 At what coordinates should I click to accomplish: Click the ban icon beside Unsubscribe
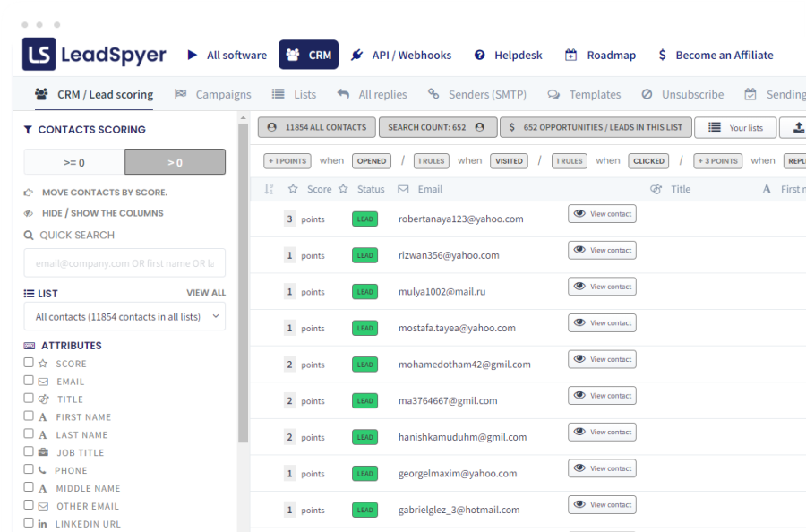(x=647, y=94)
